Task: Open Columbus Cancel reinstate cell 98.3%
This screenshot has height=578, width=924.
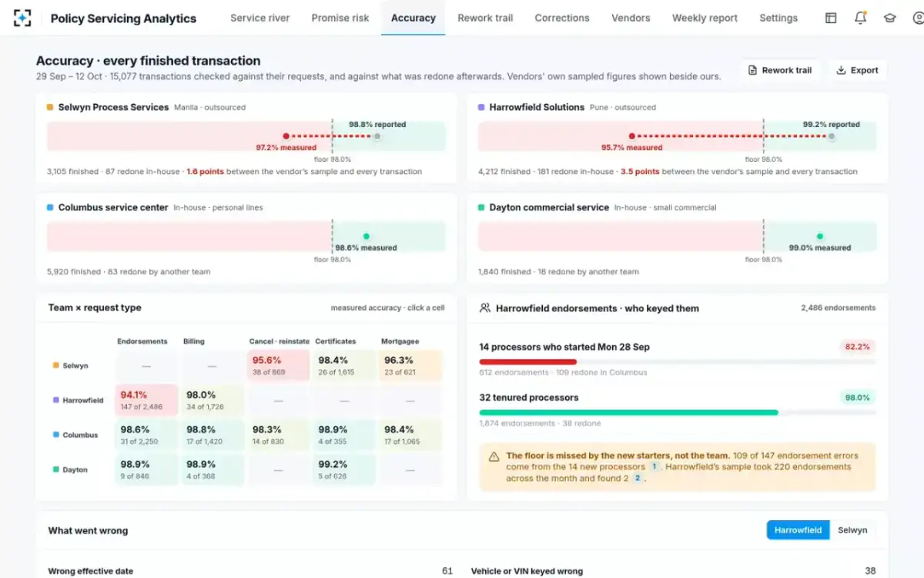Action: point(279,435)
